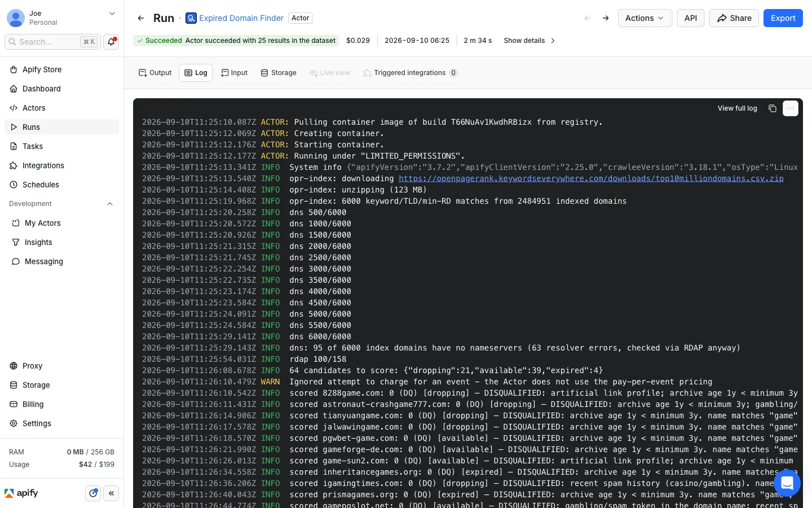Viewport: 812px width, 508px height.
Task: Copy the log with the copy icon
Action: pos(773,108)
